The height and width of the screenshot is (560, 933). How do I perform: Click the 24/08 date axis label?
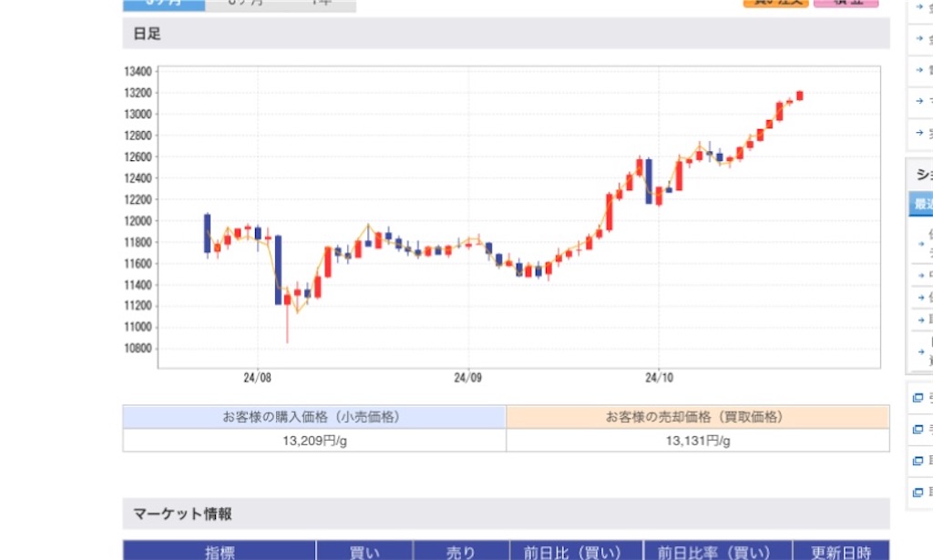coord(257,378)
